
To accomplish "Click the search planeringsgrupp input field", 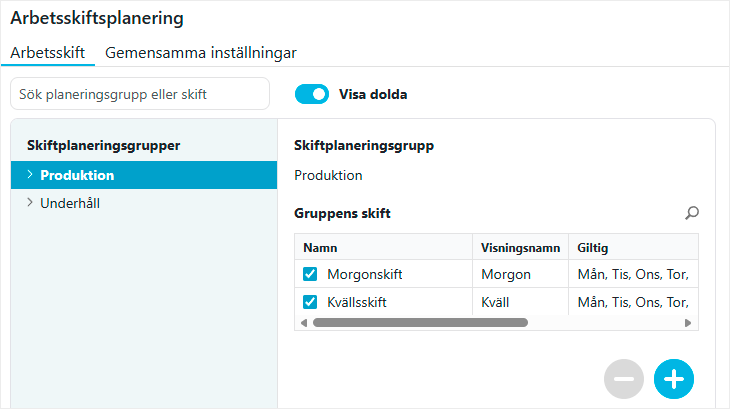I will coord(140,94).
